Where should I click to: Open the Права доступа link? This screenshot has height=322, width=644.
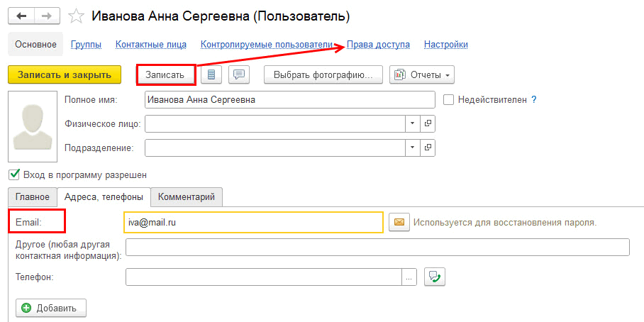(x=378, y=45)
